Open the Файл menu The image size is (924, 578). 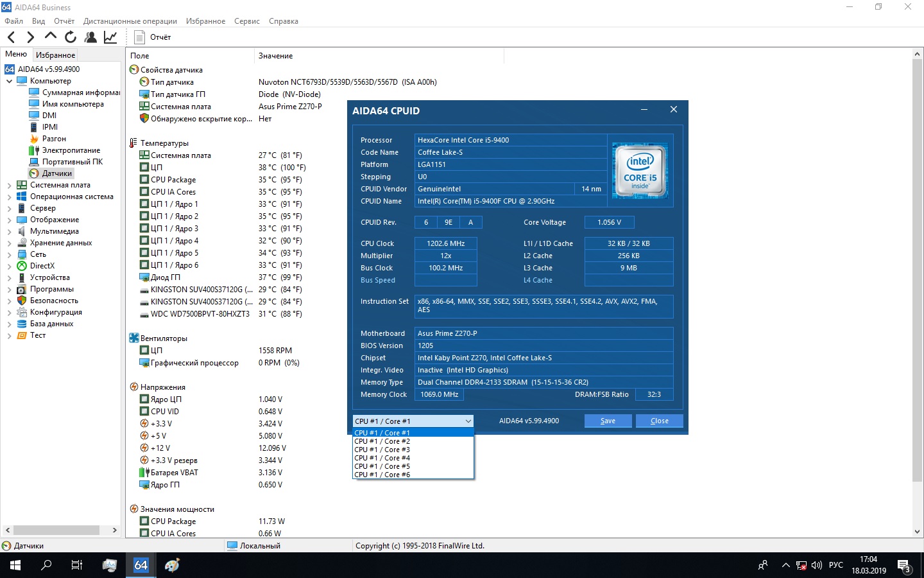(13, 21)
